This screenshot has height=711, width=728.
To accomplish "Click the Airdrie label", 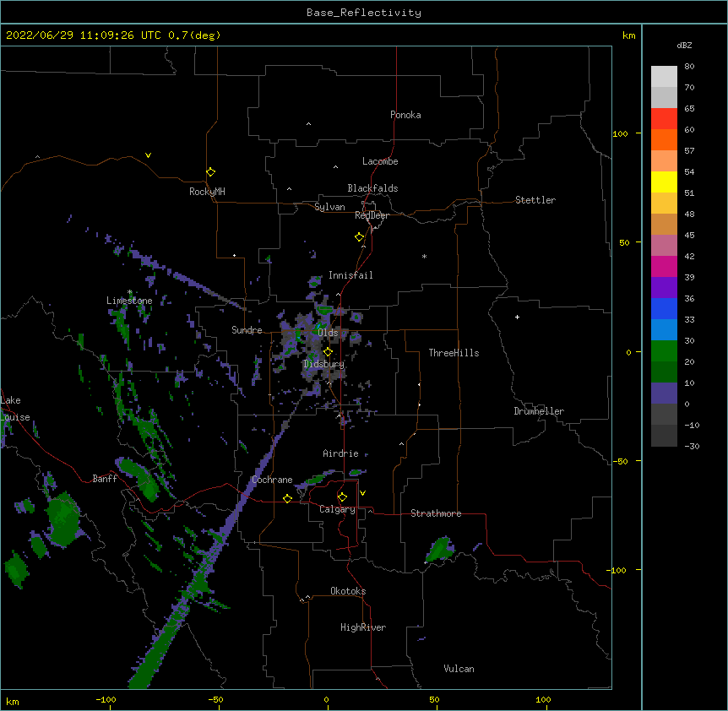I will [x=340, y=453].
